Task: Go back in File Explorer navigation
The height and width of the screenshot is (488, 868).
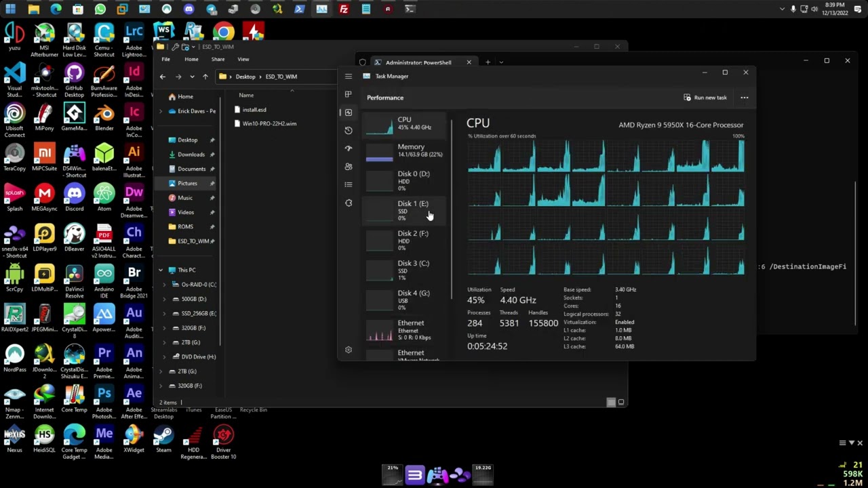Action: click(163, 77)
